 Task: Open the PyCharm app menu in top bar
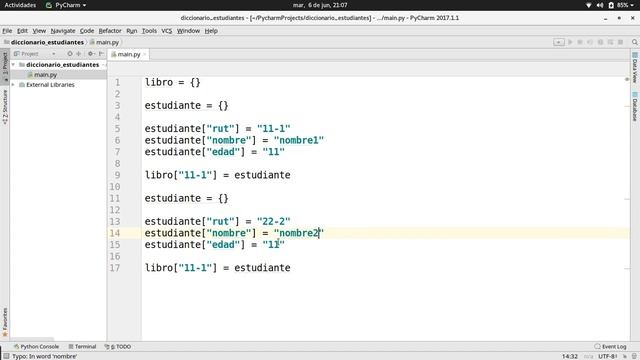tap(66, 5)
